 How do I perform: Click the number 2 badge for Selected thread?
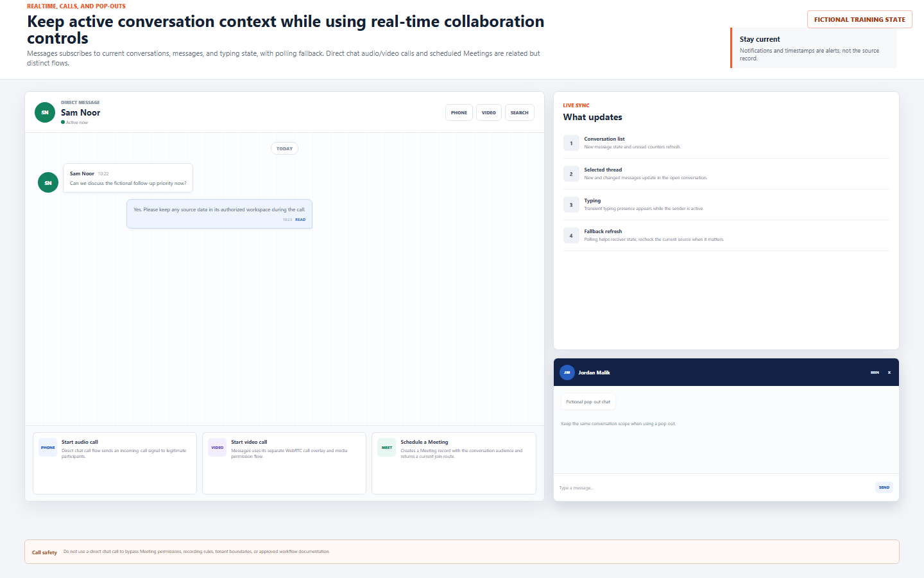coord(571,174)
